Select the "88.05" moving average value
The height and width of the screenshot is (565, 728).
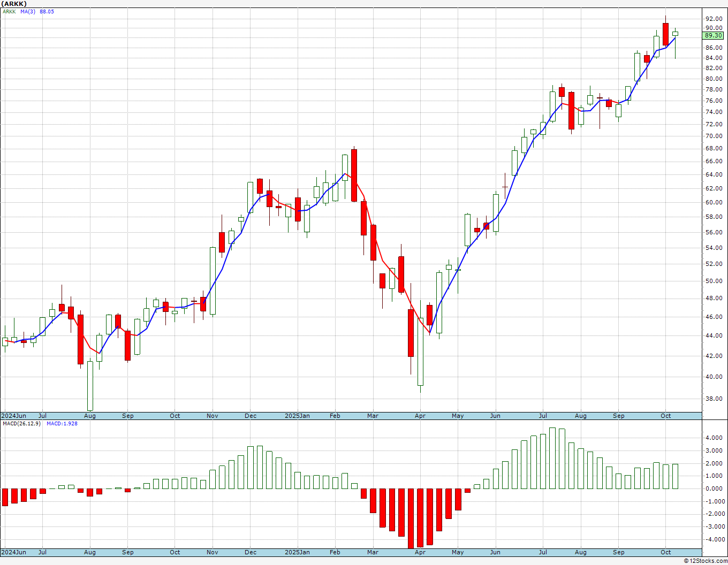(47, 11)
